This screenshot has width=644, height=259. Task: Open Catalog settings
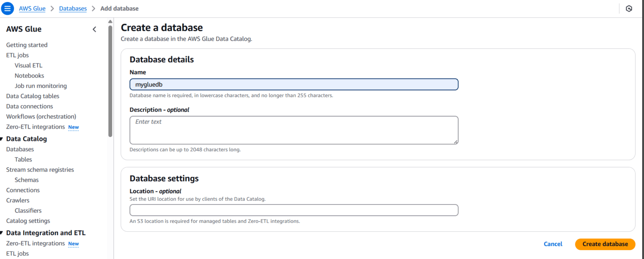tap(27, 220)
